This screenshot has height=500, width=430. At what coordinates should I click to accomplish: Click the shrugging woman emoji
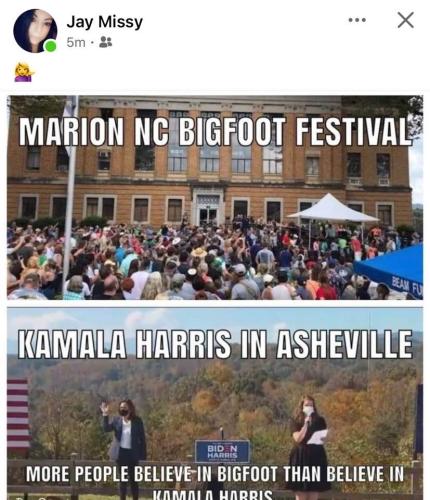click(24, 72)
